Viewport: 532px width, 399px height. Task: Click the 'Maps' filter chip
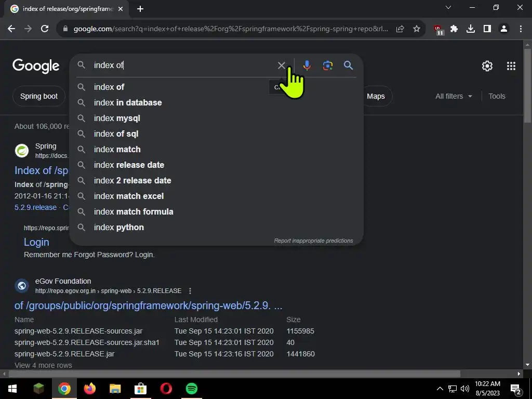377,96
